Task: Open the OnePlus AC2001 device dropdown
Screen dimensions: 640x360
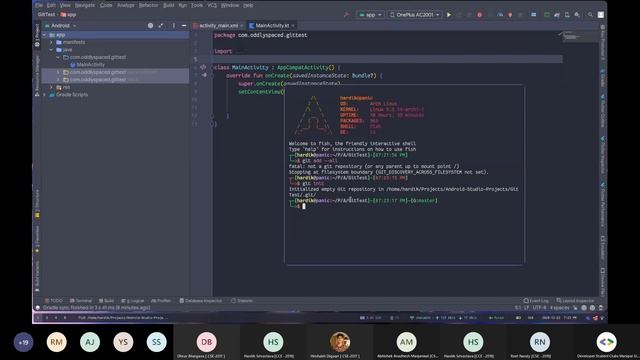Action: (x=414, y=15)
